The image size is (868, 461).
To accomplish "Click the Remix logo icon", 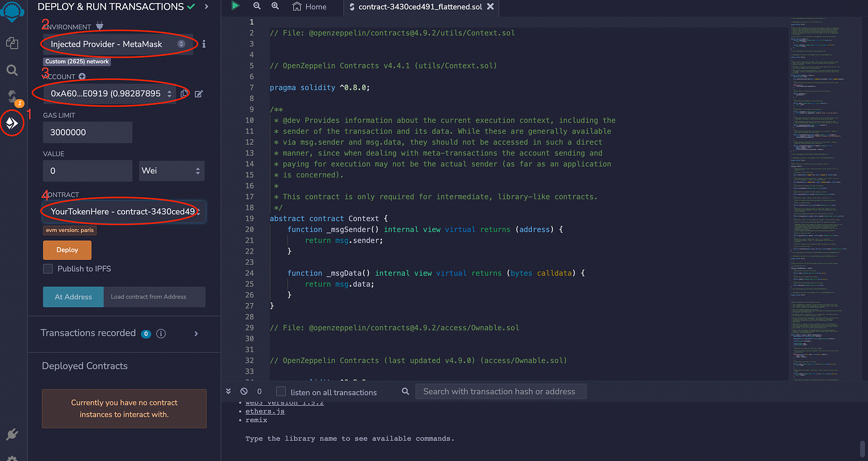I will click(x=12, y=12).
